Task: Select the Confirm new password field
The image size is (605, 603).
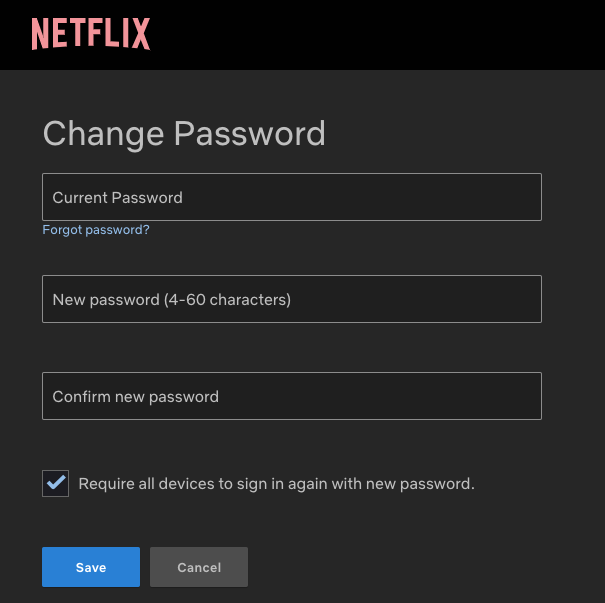Action: (x=291, y=396)
